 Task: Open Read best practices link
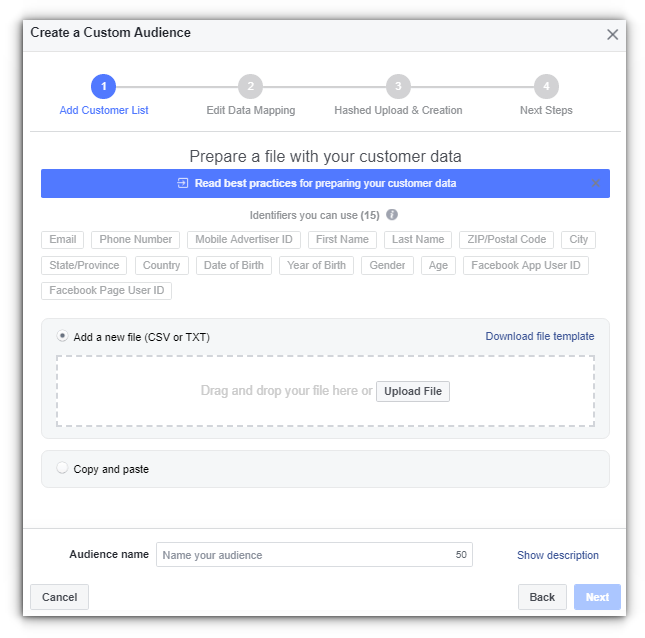pos(325,183)
